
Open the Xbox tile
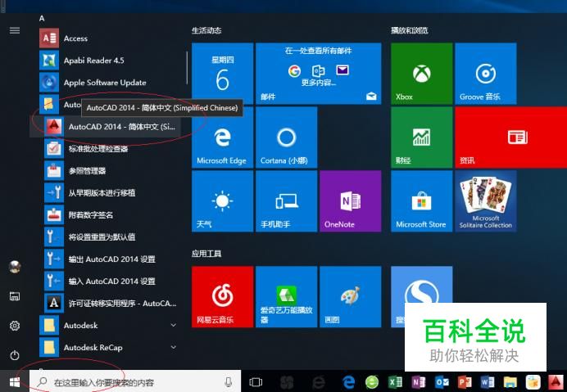coord(422,74)
